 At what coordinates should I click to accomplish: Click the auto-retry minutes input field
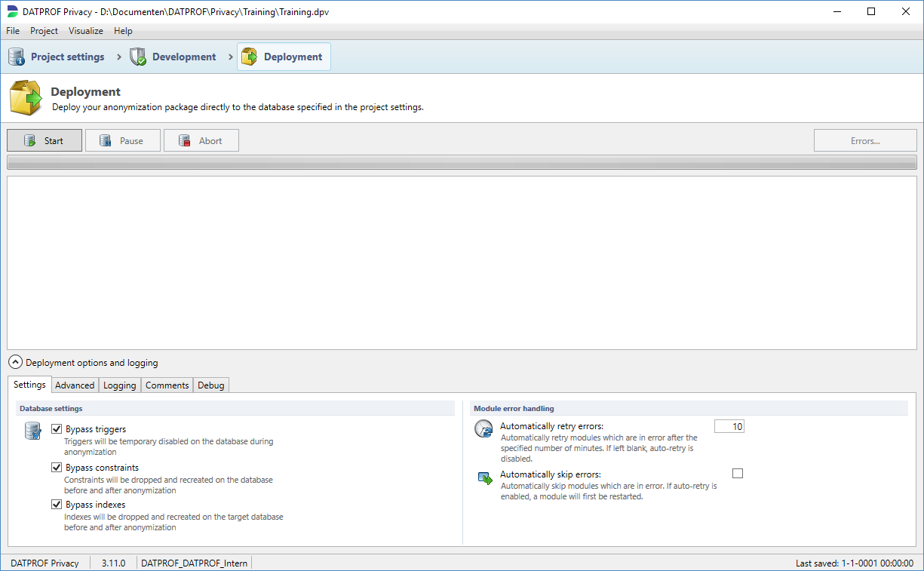729,427
